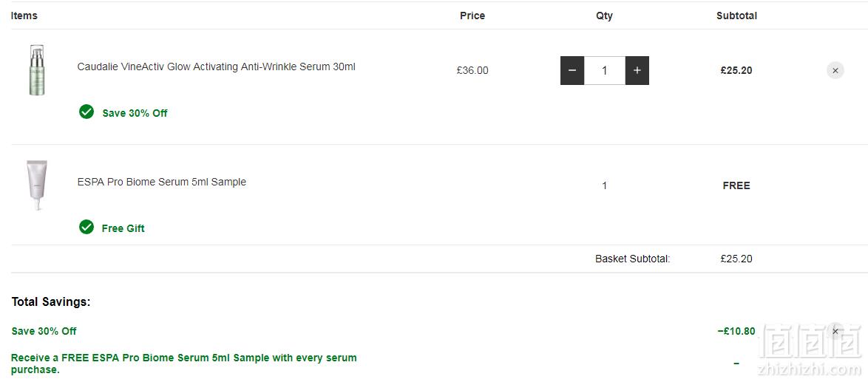Click the green checkmark beside Free Gift

[x=87, y=228]
